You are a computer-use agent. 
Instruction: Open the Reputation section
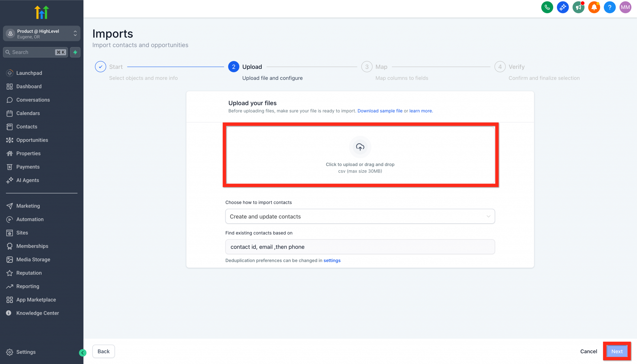29,273
